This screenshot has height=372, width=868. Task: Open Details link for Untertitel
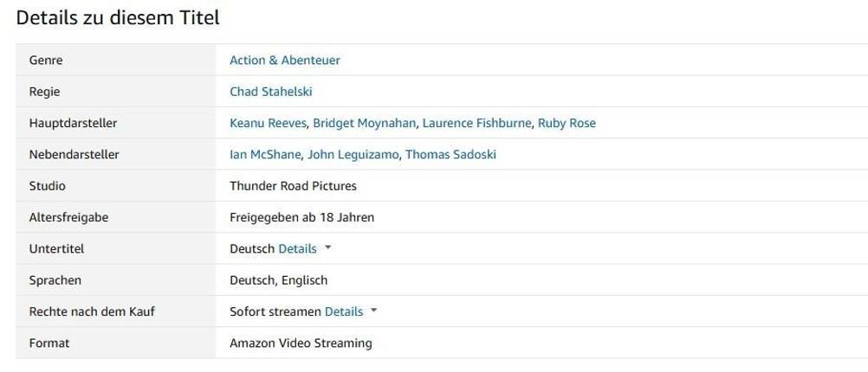pos(297,249)
